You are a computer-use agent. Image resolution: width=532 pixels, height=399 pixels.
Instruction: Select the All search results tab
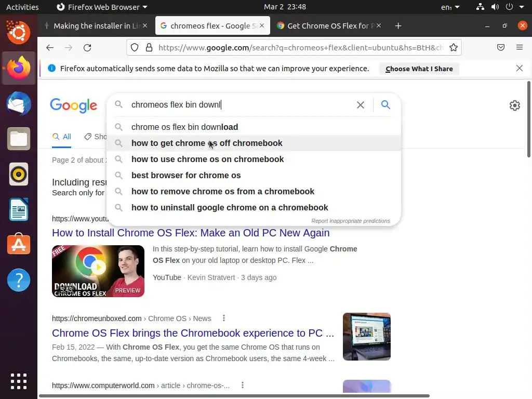coord(62,137)
